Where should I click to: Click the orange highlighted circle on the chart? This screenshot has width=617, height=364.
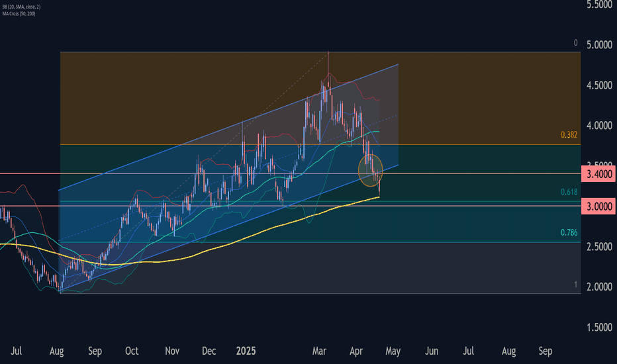pyautogui.click(x=371, y=170)
